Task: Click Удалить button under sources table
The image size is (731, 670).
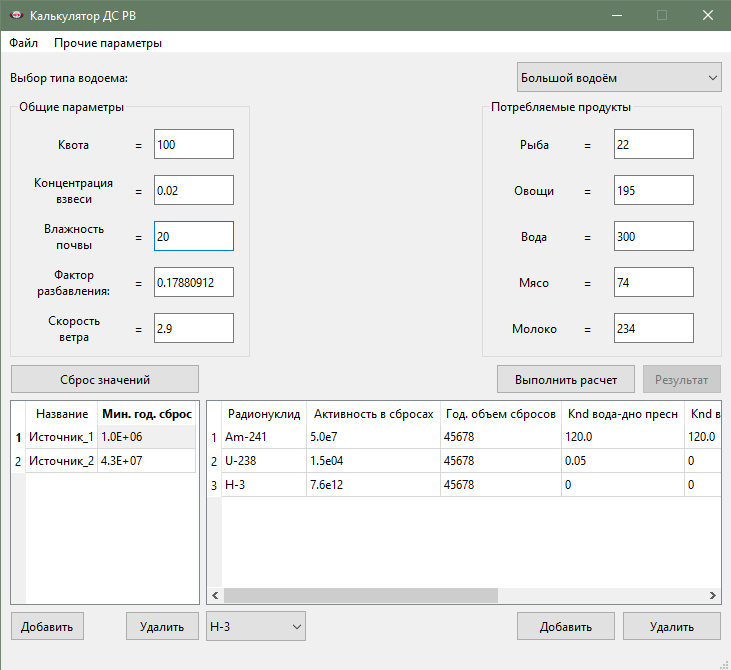Action: pos(162,626)
